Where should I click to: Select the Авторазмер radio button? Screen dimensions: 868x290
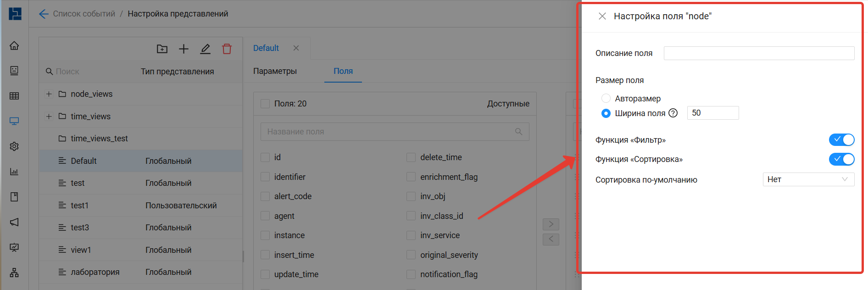tap(606, 98)
